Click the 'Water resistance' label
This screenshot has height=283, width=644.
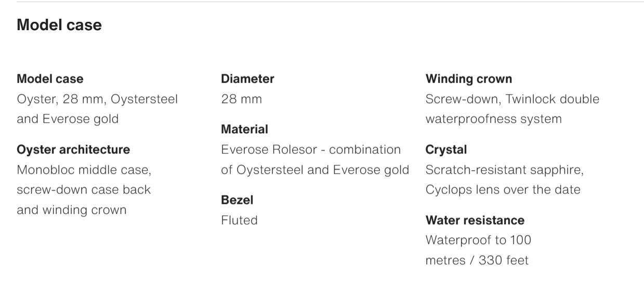pyautogui.click(x=475, y=220)
